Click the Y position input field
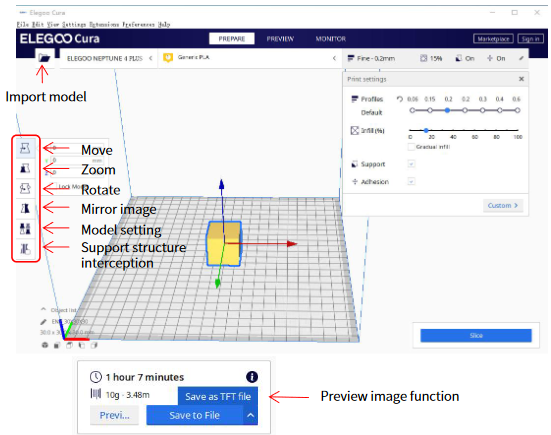This screenshot has height=435, width=551. point(76,160)
